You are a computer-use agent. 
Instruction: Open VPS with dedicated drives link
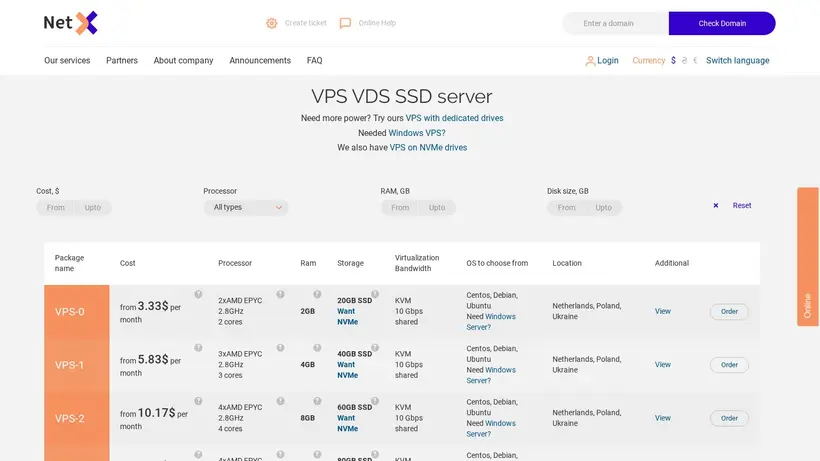point(454,118)
